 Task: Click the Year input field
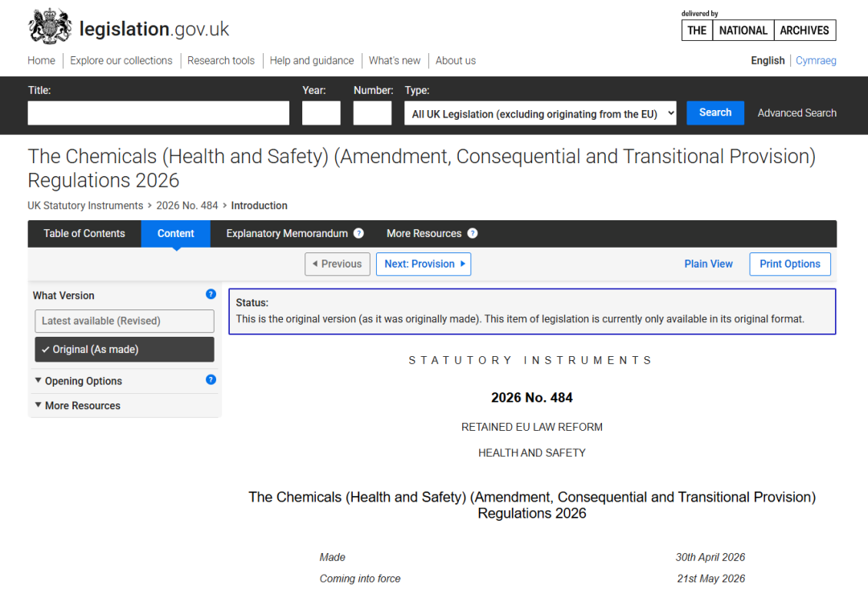click(x=321, y=113)
